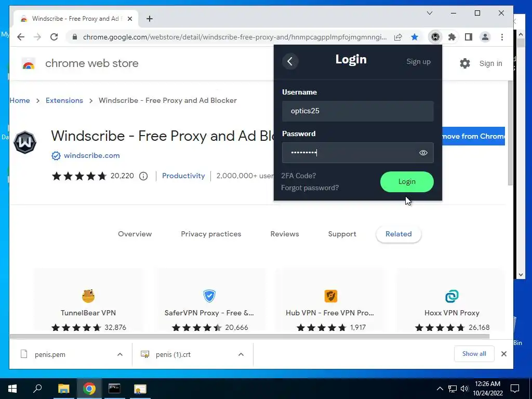Reload the page with the refresh icon
Image resolution: width=532 pixels, height=399 pixels.
point(54,37)
